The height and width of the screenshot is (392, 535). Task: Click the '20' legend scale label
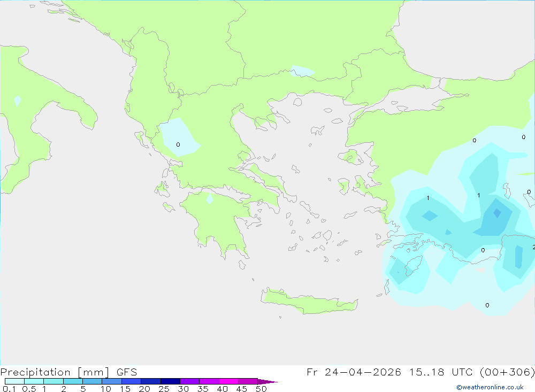(144, 389)
